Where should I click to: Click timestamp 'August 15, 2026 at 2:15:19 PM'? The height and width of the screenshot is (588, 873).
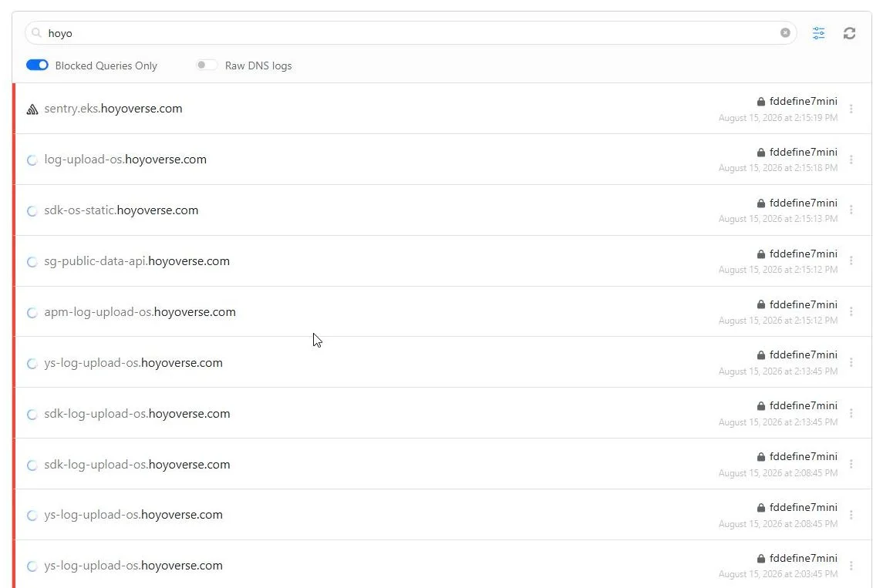pos(778,118)
